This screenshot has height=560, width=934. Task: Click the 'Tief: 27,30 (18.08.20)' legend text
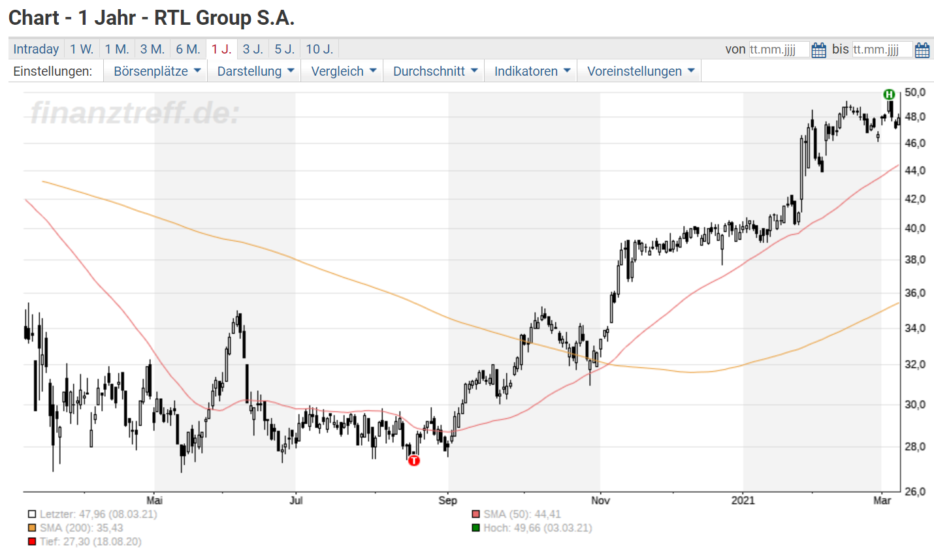[x=91, y=542]
